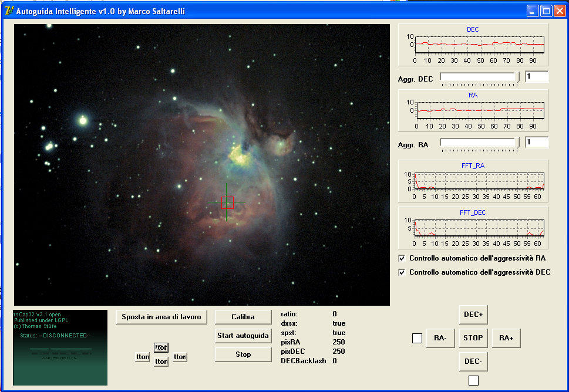Click the DEC error graph
Viewport: 569px width, 392px height.
[x=473, y=45]
